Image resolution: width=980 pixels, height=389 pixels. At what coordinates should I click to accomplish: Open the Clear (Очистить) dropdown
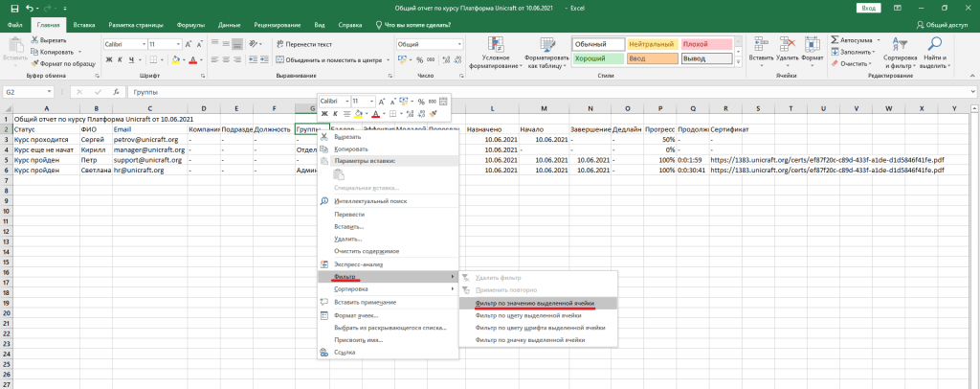tap(853, 63)
